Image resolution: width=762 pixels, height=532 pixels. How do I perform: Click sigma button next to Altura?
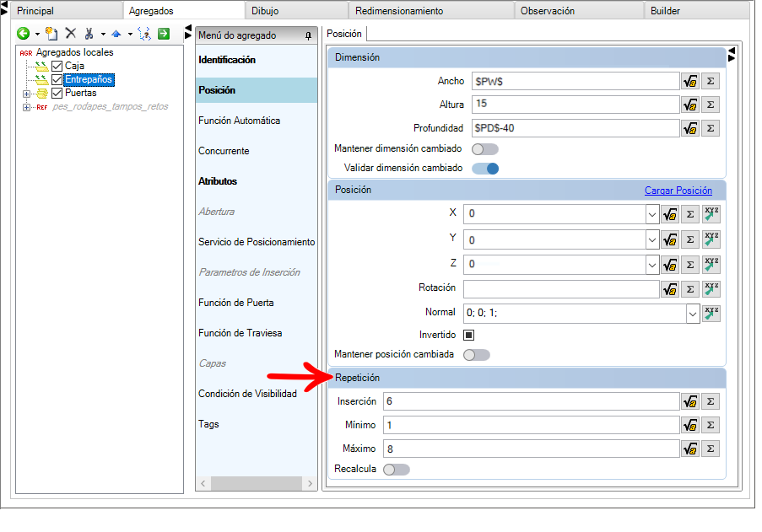[711, 105]
